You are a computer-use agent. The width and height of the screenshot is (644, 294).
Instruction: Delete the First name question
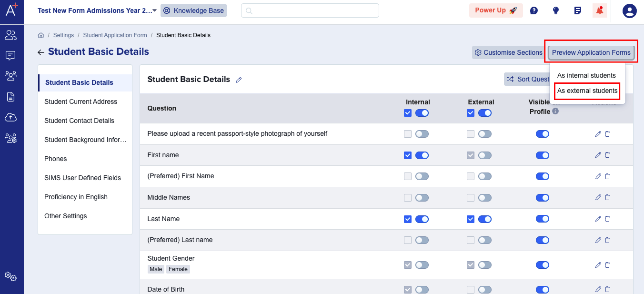click(x=607, y=155)
